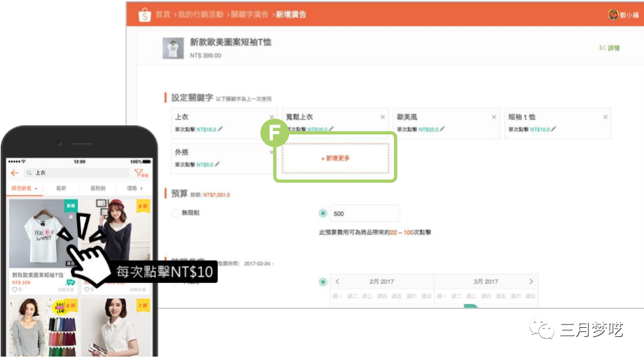
Task: Go to 首頁 breadcrumb
Action: [162, 15]
